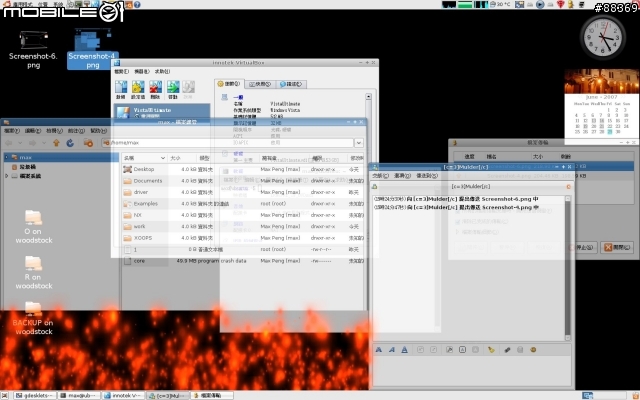Select the 'Documents' folder row
This screenshot has height=400, width=640.
243,181
